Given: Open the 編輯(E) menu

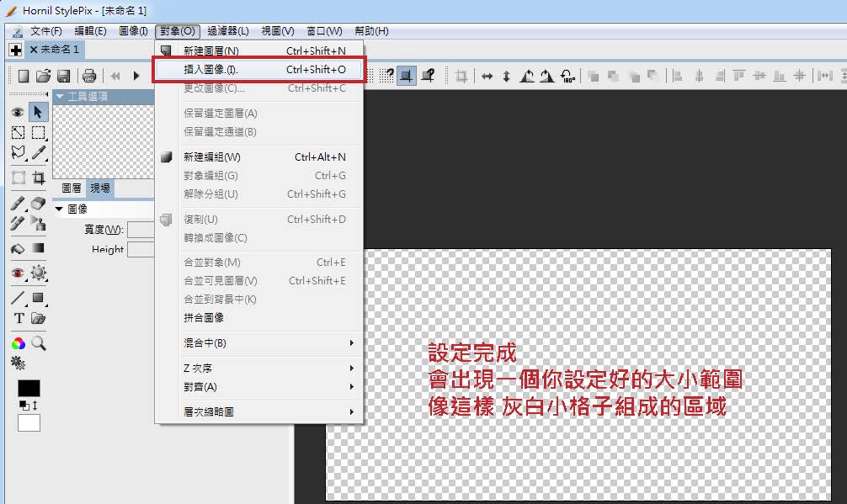Looking at the screenshot, I should pos(90,31).
